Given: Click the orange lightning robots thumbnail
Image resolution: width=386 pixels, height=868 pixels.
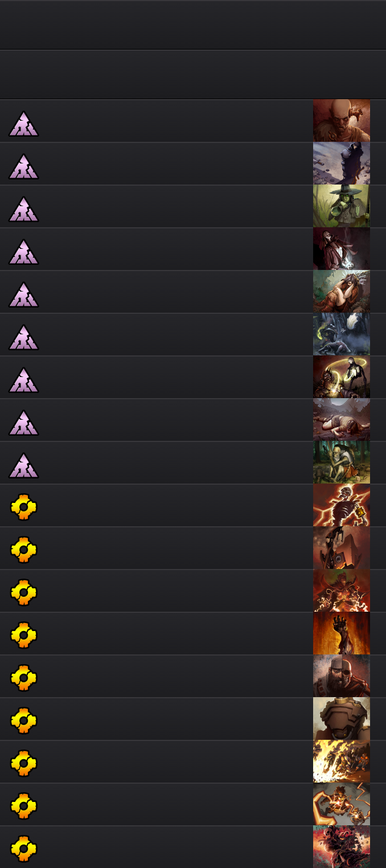Looking at the screenshot, I should tap(342, 804).
